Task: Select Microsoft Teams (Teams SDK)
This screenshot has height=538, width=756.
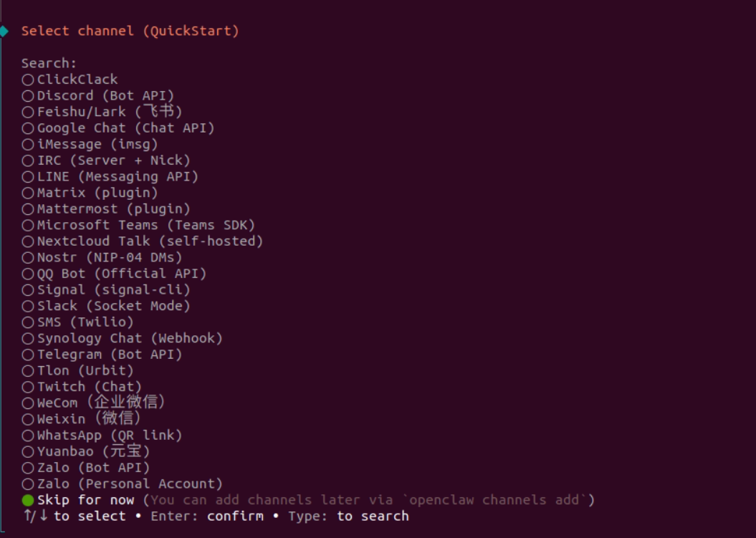Action: (138, 225)
